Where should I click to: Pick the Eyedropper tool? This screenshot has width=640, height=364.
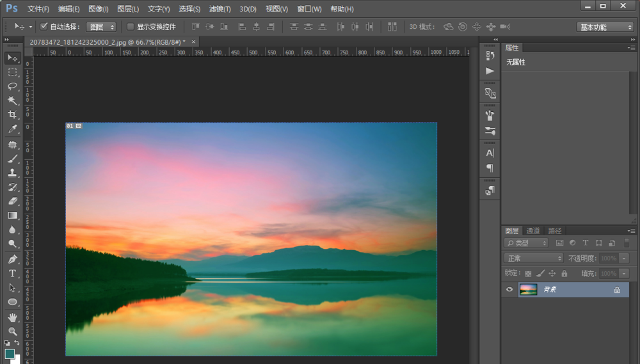point(12,129)
